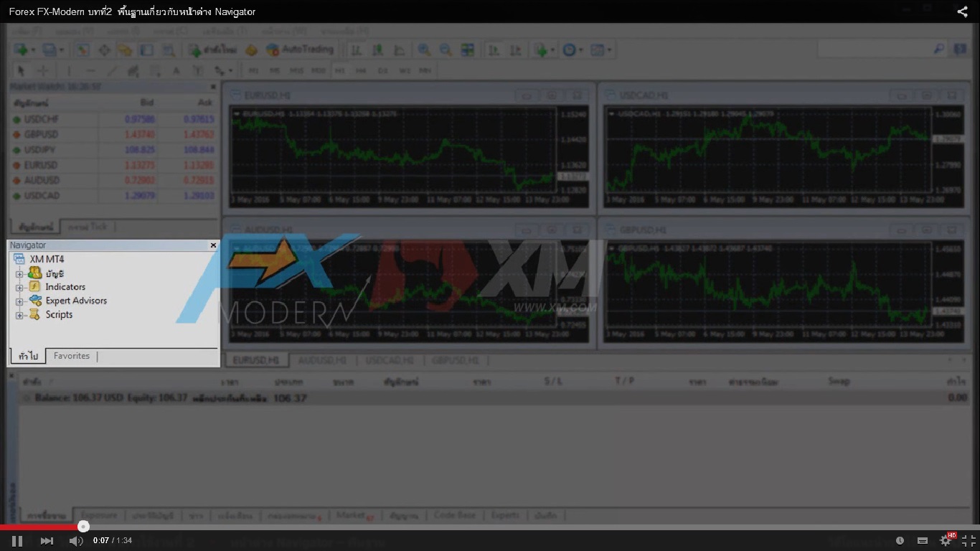Viewport: 980px width, 551px height.
Task: Select the bar chart type icon
Action: pos(356,50)
